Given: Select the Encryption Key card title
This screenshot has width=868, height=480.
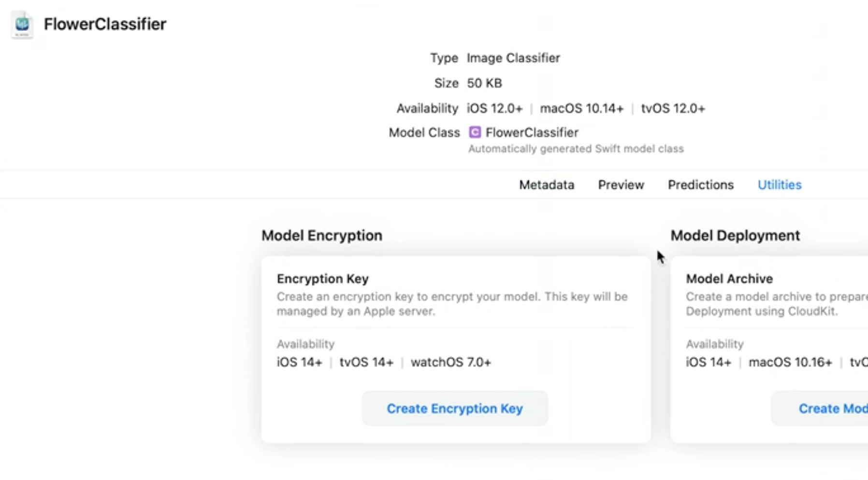Looking at the screenshot, I should 322,279.
